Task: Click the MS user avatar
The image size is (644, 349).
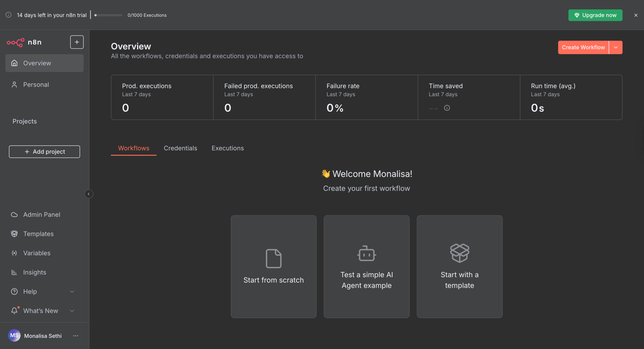Action: pyautogui.click(x=14, y=335)
